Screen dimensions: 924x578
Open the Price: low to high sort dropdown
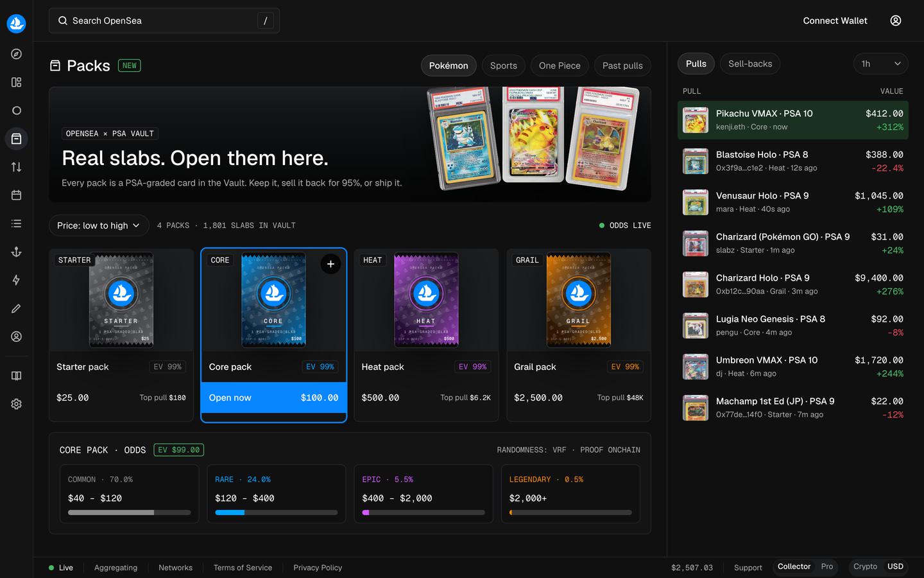point(99,225)
